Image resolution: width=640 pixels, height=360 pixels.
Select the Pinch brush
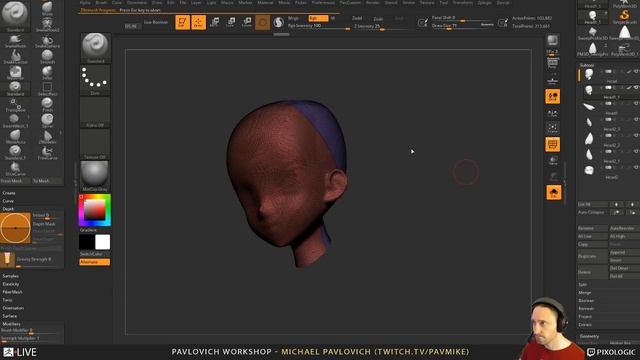pyautogui.click(x=47, y=104)
